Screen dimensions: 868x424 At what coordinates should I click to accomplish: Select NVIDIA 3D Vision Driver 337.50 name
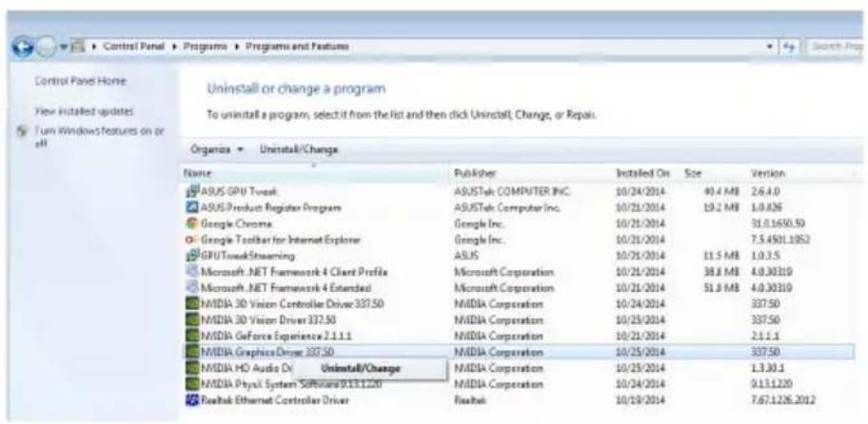(268, 320)
